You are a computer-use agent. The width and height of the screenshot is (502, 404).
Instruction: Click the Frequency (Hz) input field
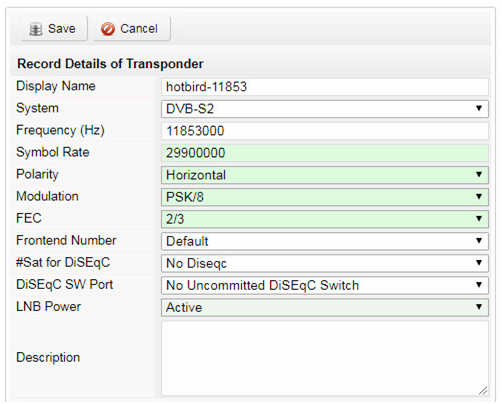[325, 131]
